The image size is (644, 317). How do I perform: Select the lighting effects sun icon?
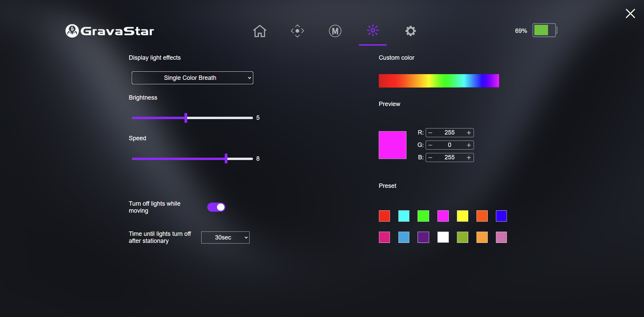pos(373,31)
